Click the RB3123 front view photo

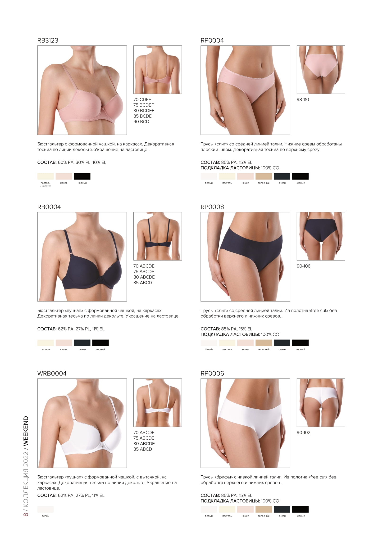pos(82,90)
